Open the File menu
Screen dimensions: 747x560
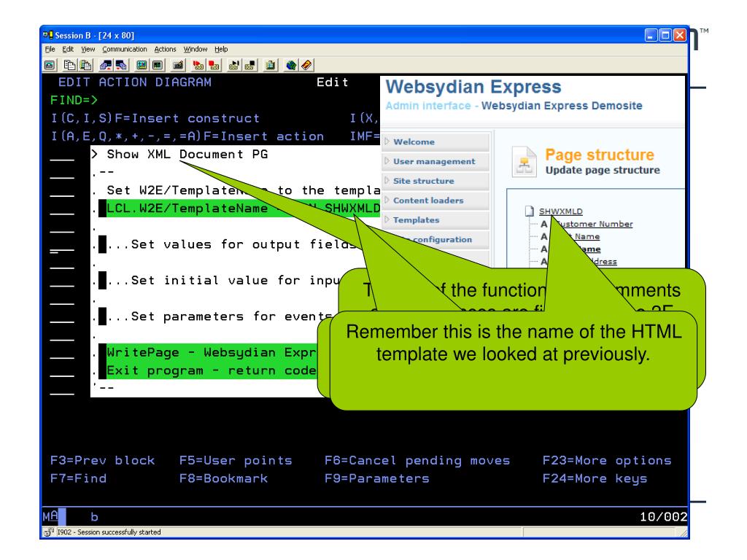pos(50,49)
